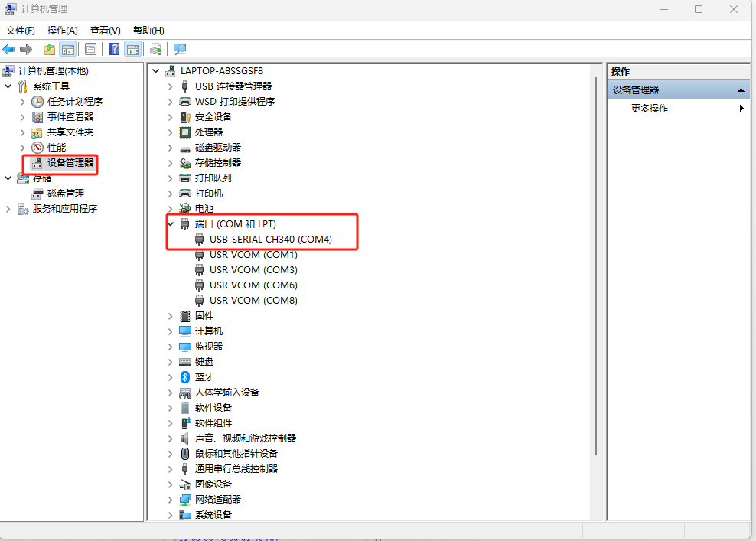Image resolution: width=756 pixels, height=541 pixels.
Task: Click the 人体学输入设备 icon
Action: point(185,393)
